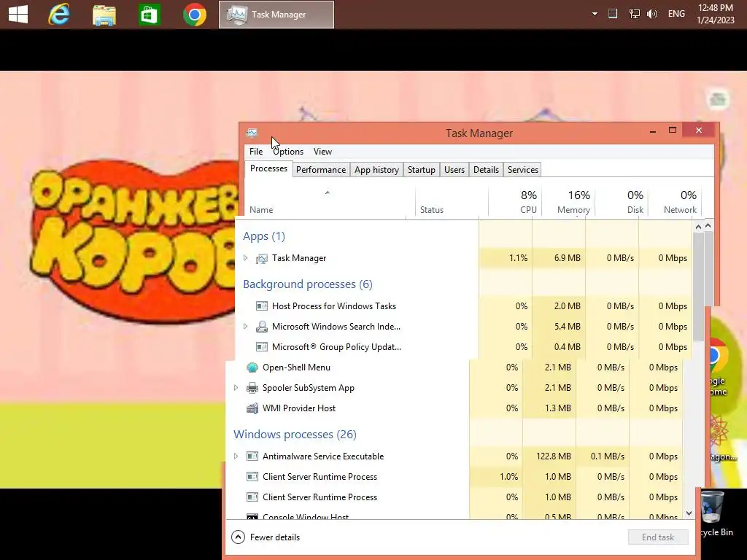747x560 pixels.
Task: Click Antimalware Service Executable icon
Action: [252, 456]
